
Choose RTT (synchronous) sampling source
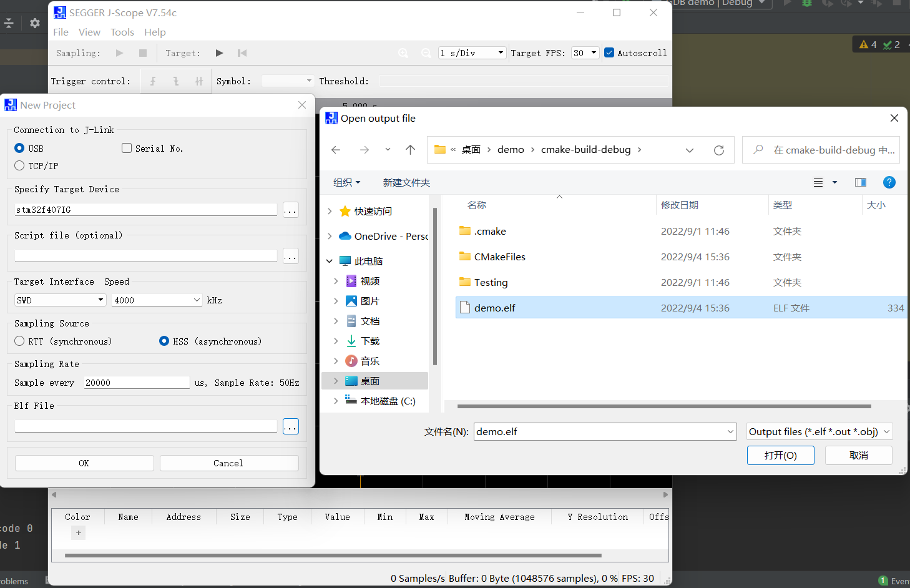click(x=19, y=341)
